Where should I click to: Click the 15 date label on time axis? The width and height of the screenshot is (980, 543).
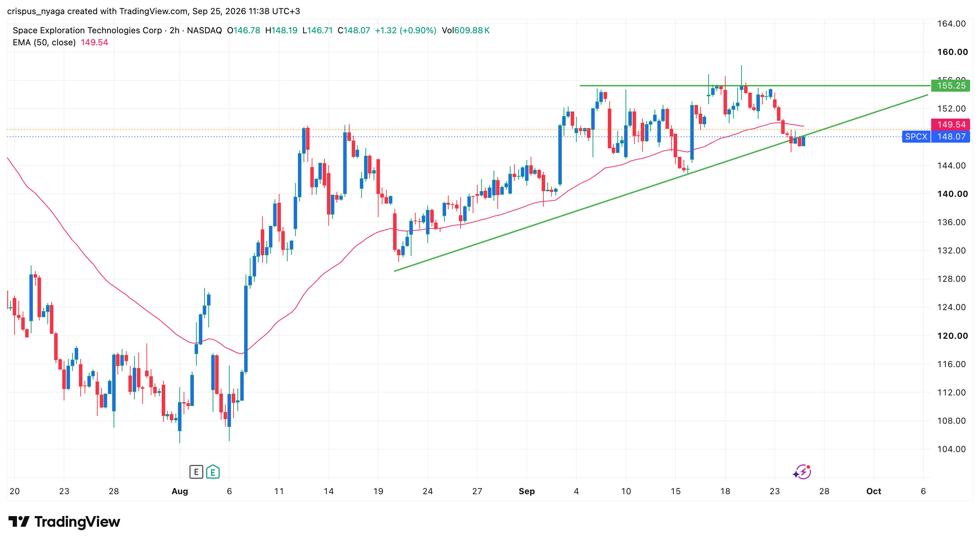(x=675, y=491)
